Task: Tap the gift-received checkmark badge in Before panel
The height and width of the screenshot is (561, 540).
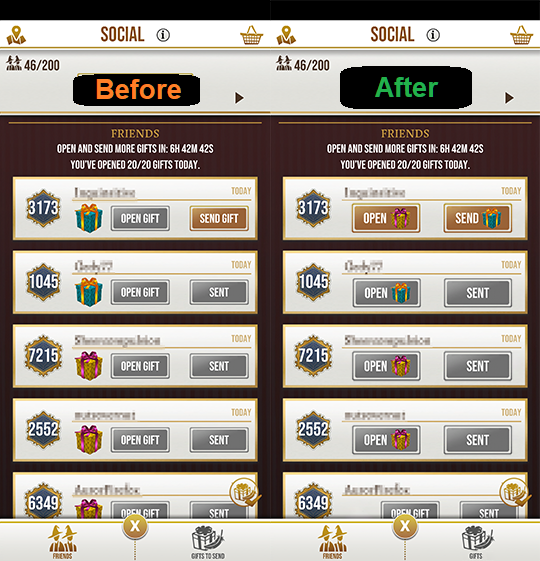Action: pos(245,493)
